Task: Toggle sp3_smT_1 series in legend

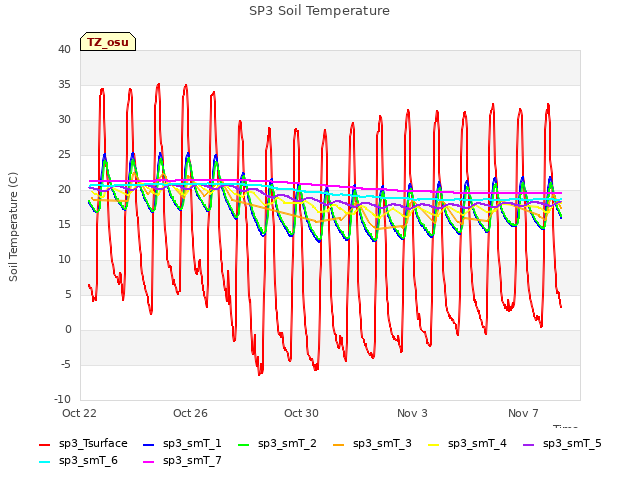Action: [182, 444]
